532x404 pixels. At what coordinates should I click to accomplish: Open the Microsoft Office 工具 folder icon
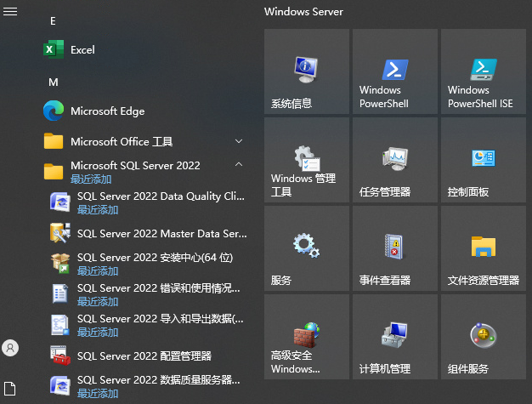tap(54, 141)
